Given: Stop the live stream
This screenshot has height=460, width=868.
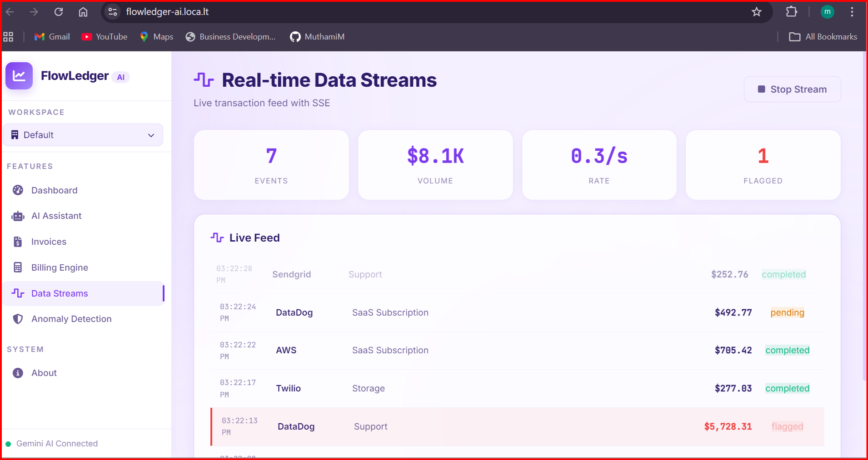Looking at the screenshot, I should coord(792,89).
